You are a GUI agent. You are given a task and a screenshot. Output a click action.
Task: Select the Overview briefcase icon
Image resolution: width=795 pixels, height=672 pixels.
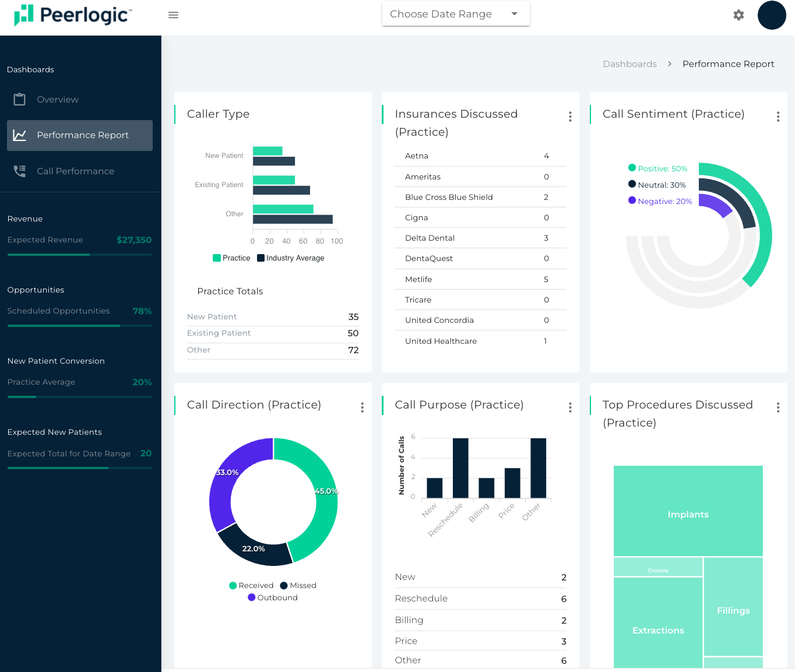[19, 99]
